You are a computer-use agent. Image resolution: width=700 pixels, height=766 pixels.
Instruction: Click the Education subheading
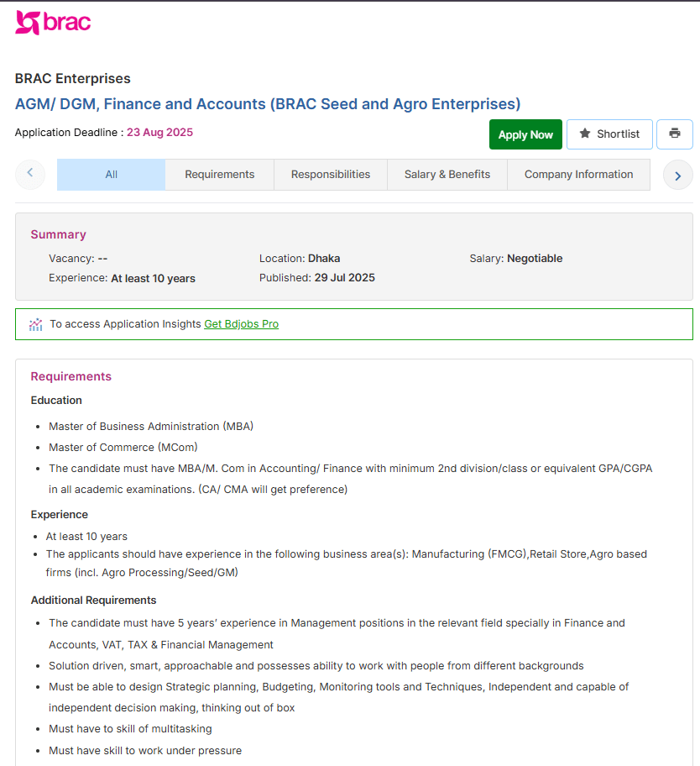point(56,400)
